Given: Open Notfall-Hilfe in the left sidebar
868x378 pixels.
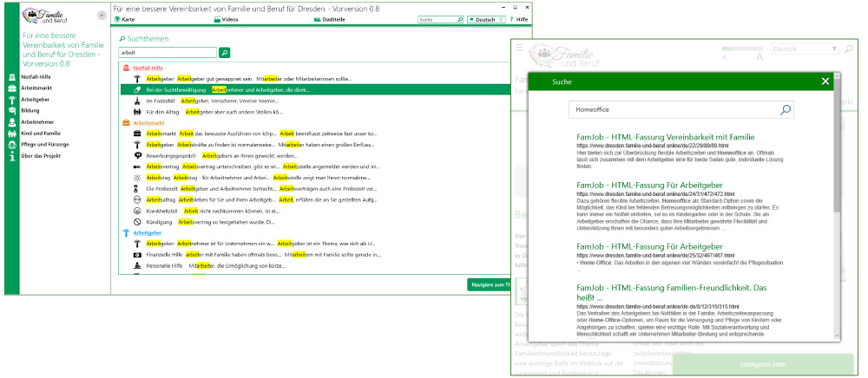Looking at the screenshot, I should coord(36,77).
